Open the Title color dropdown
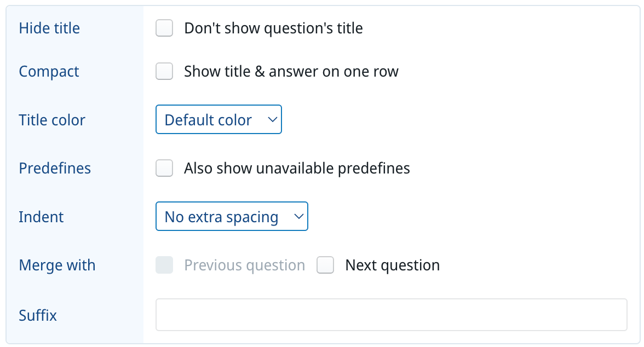This screenshot has width=644, height=347. tap(219, 120)
